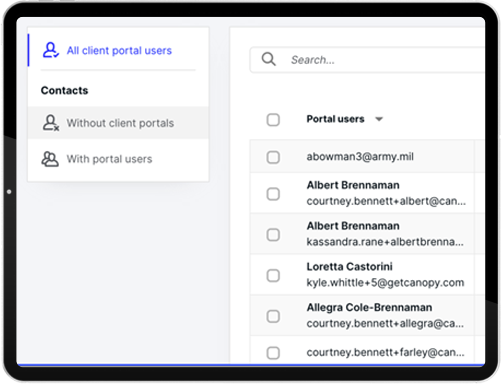Check the Allegra Cole-Brennaman row checkbox
The image size is (501, 384).
pyautogui.click(x=273, y=316)
